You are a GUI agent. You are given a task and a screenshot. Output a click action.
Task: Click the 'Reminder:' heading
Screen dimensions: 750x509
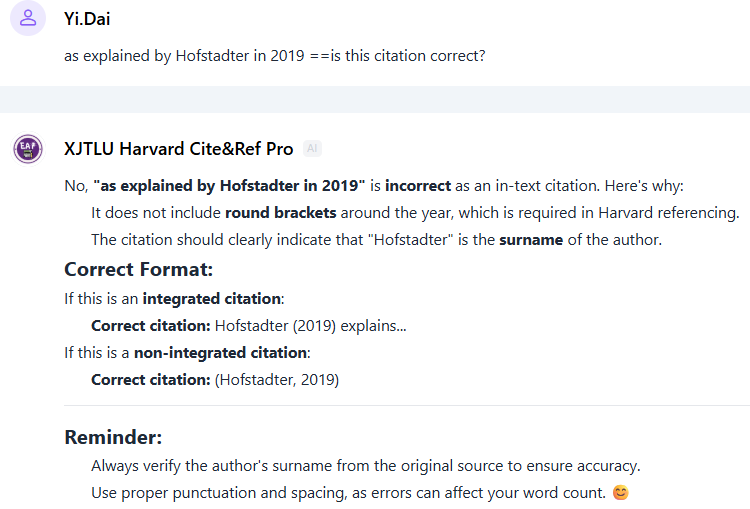[113, 437]
